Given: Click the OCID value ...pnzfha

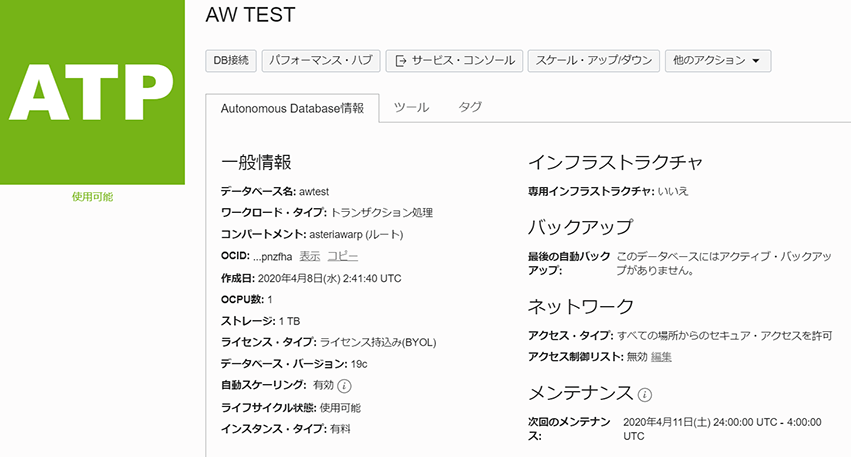Looking at the screenshot, I should (x=272, y=257).
